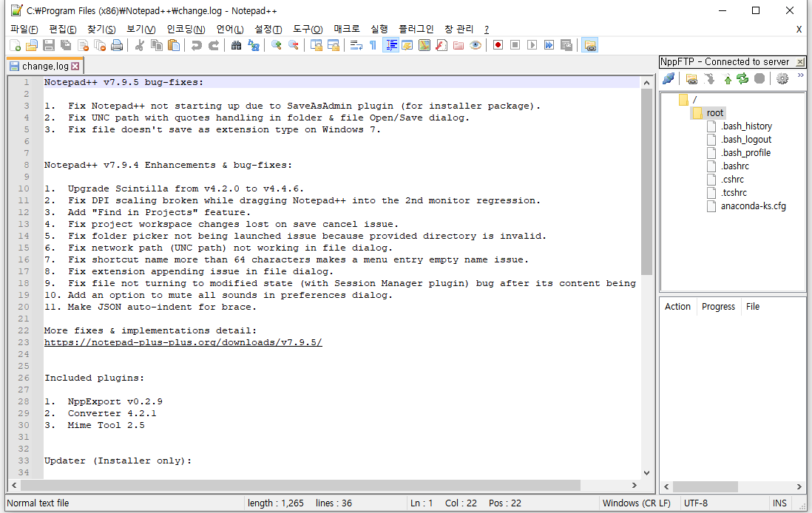Open the 찾기(S) menu

click(101, 30)
